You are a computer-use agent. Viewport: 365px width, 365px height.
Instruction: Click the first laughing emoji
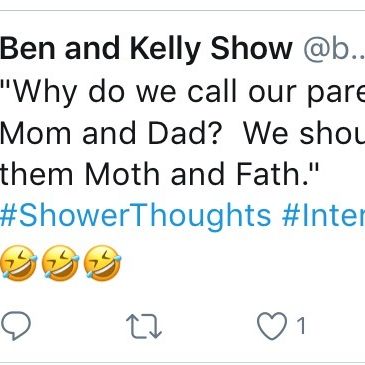(x=19, y=263)
